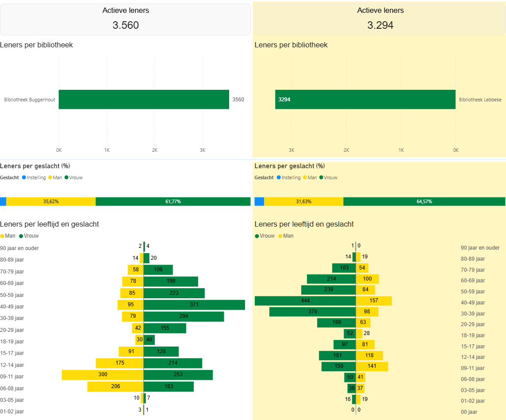Select the Bibliotheek Lebbeke bar labeled 3294

(x=365, y=100)
